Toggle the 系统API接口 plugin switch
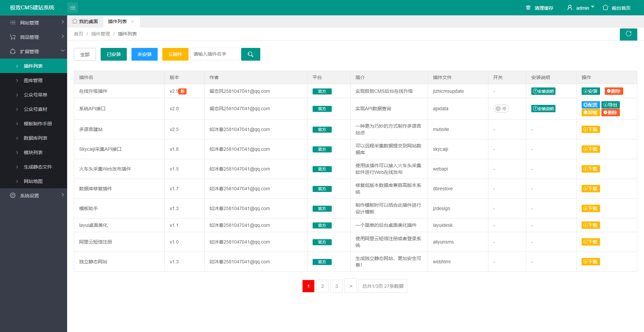The image size is (644, 332). tap(501, 109)
